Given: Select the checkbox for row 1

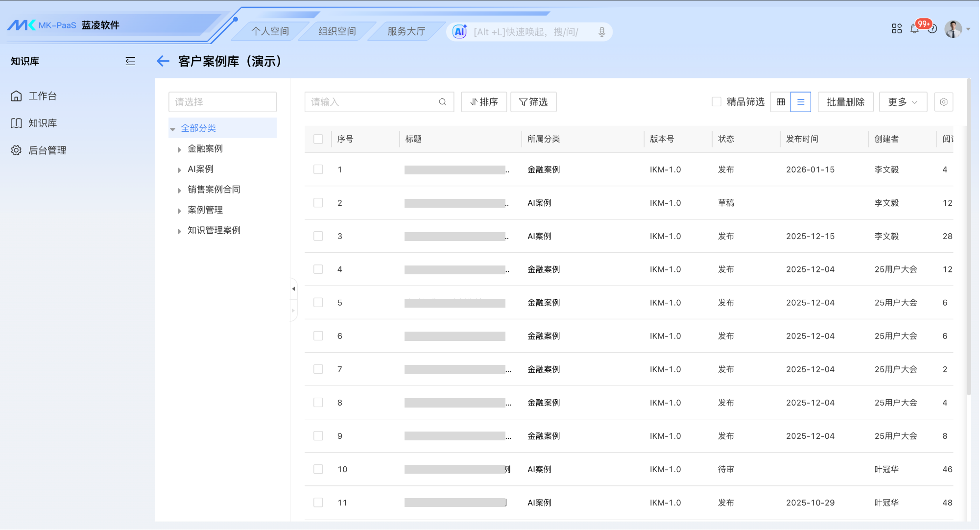Looking at the screenshot, I should [x=318, y=169].
